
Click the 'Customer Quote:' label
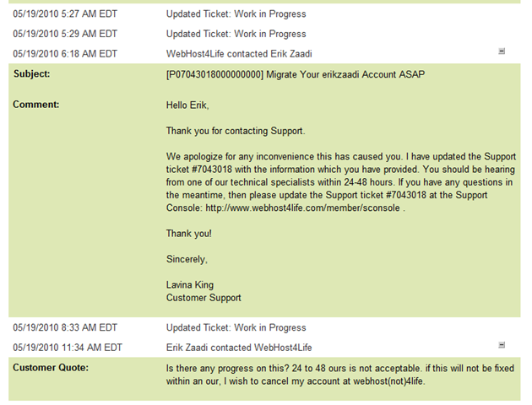point(51,368)
